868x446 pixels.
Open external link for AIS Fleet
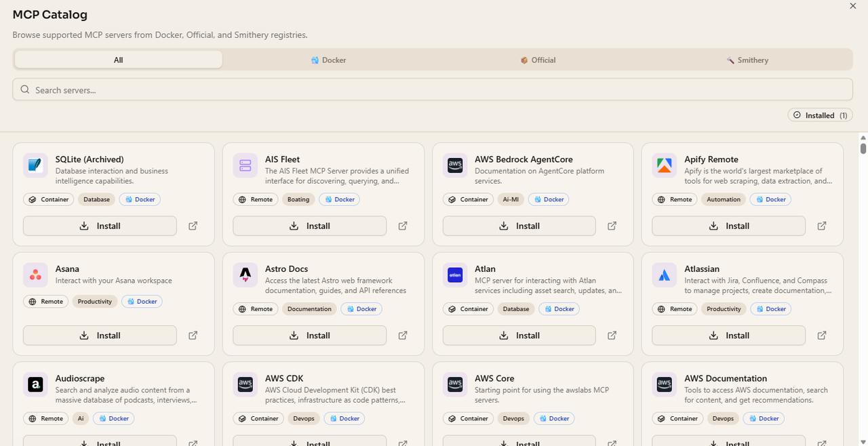click(x=403, y=226)
